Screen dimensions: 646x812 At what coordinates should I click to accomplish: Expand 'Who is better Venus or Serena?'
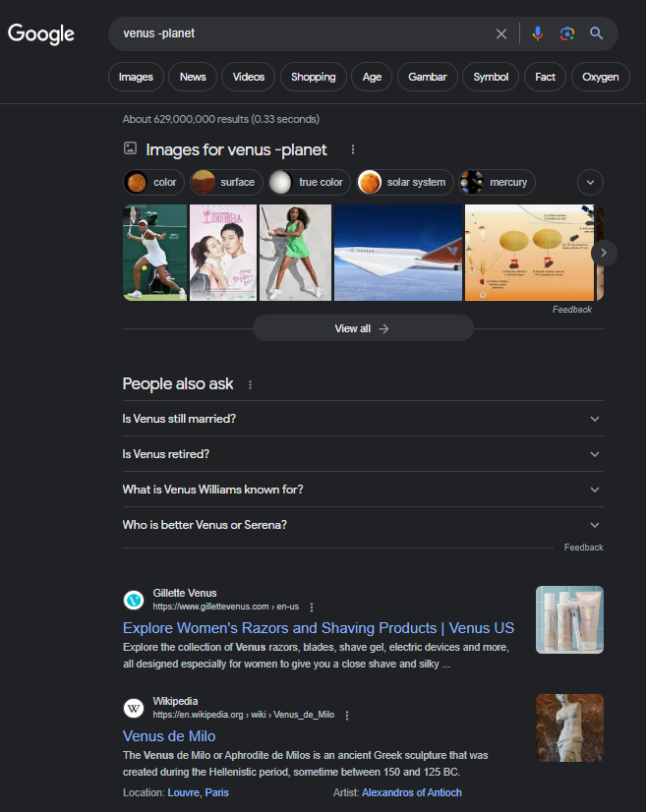[x=363, y=525]
